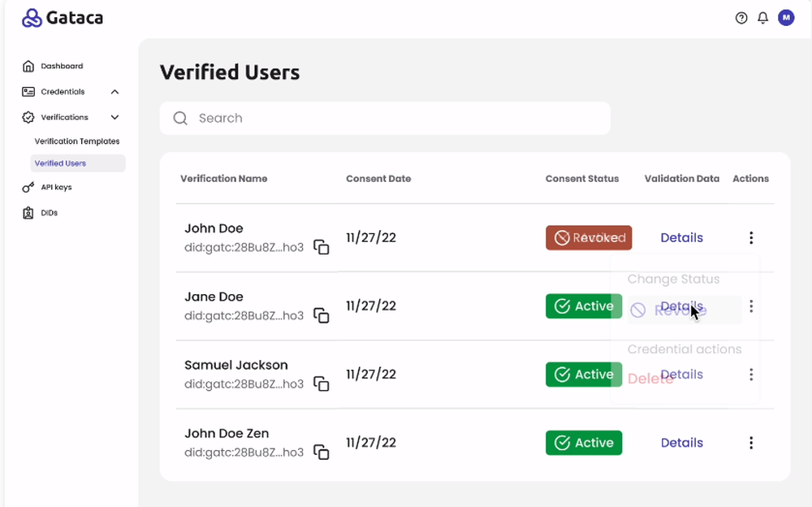
Task: Open actions menu for Samuel Jackson
Action: 751,375
